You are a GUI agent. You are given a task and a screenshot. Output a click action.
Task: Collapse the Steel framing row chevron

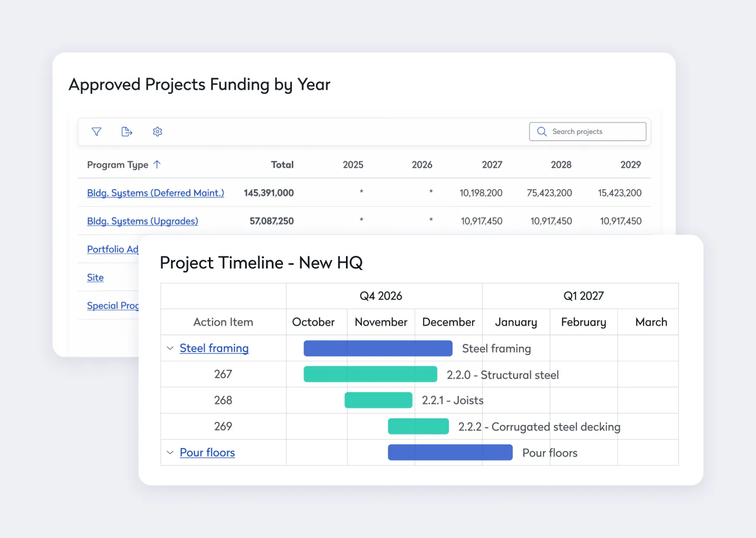point(170,348)
